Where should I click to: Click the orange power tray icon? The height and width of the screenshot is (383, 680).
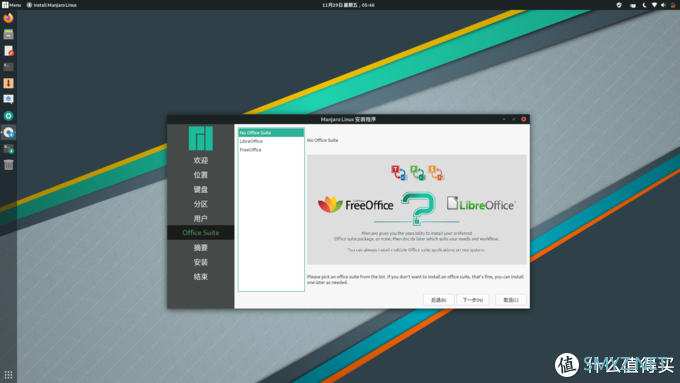pos(673,5)
